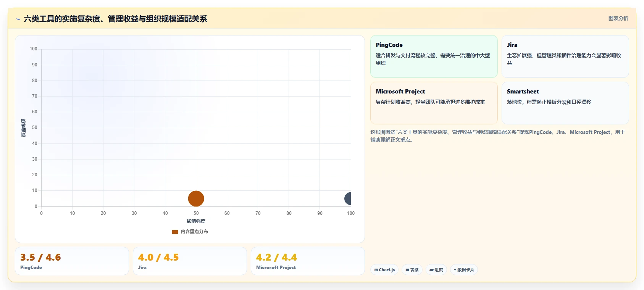Click the 覆盖规模 y-axis title

pos(23,128)
